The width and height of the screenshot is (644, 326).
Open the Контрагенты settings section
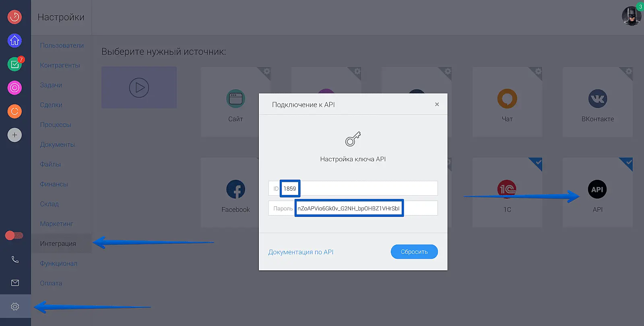(60, 65)
